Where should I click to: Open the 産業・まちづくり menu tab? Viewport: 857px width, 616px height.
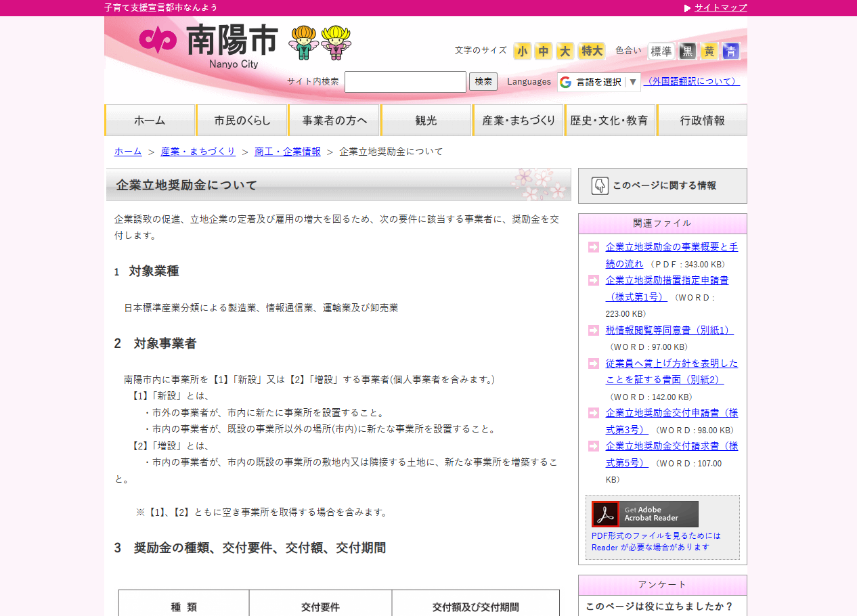tap(518, 120)
